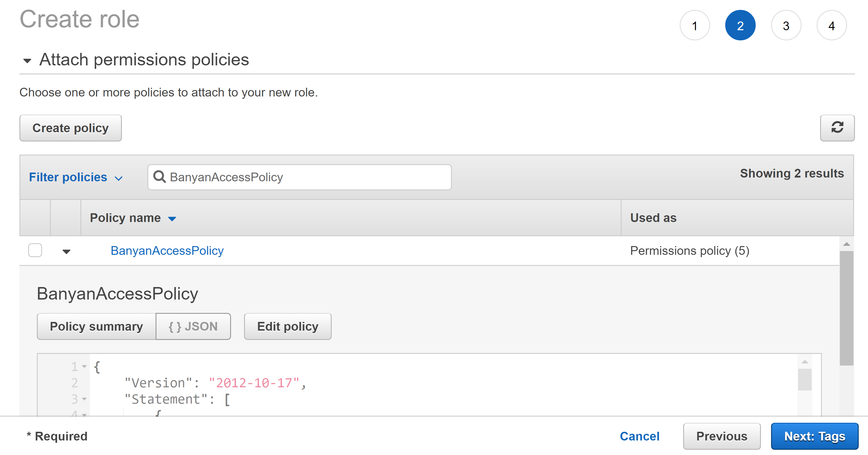This screenshot has width=868, height=455.
Task: Switch to the JSON tab
Action: pyautogui.click(x=193, y=326)
